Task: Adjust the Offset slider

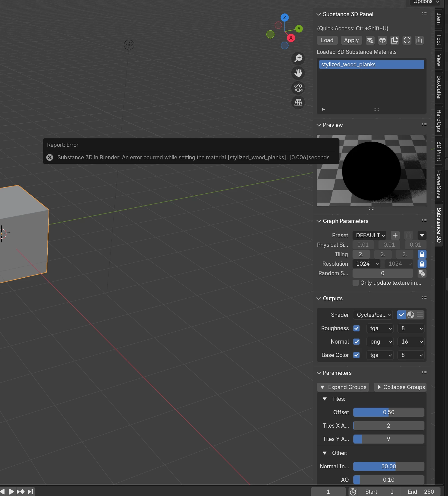Action: (389, 412)
